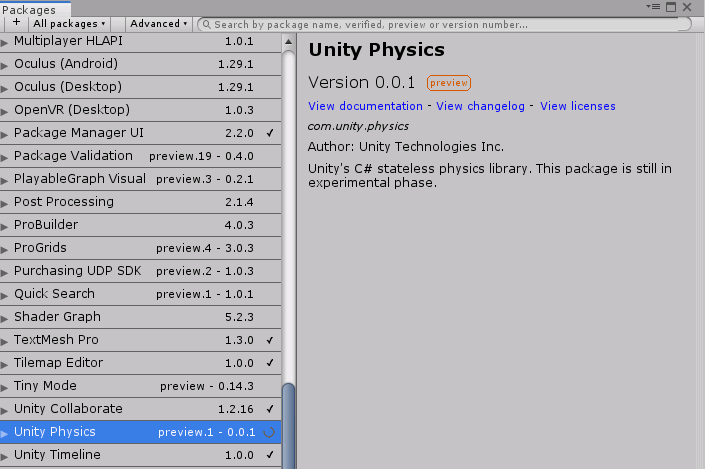Maximize the Packages window

tap(671, 7)
